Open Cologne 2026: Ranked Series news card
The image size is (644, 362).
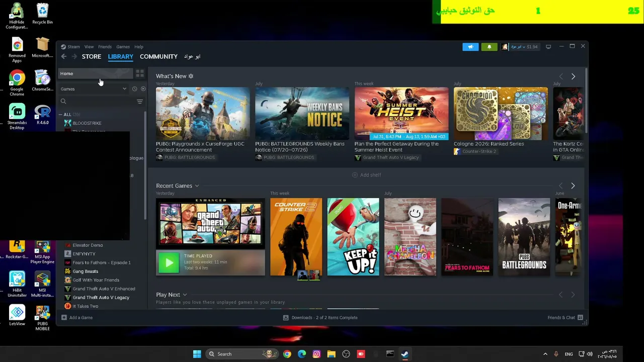(x=501, y=114)
